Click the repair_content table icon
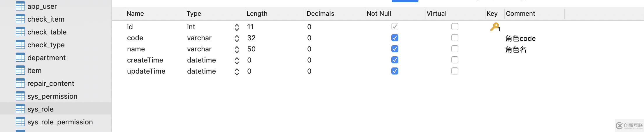The image size is (644, 132). tap(20, 83)
